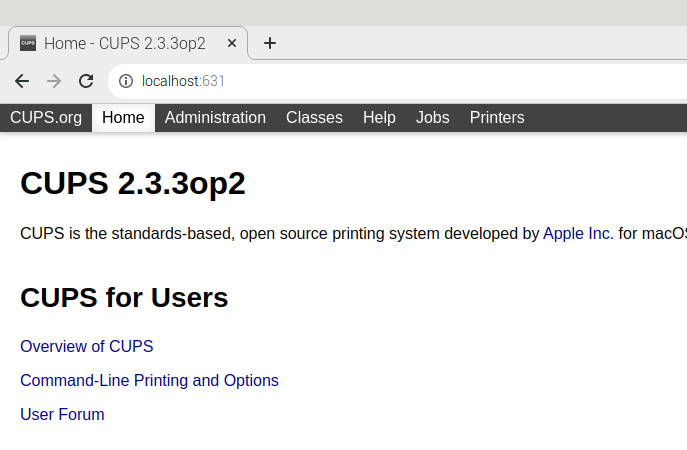Focus the localhost:631 address bar
This screenshot has width=687, height=450.
point(397,81)
